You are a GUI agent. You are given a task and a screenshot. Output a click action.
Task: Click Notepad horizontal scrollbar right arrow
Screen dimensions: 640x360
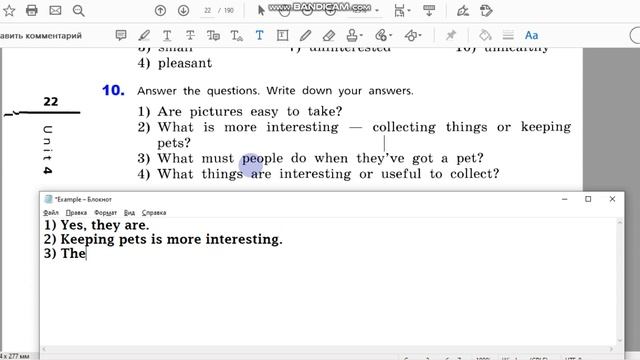tap(611, 349)
